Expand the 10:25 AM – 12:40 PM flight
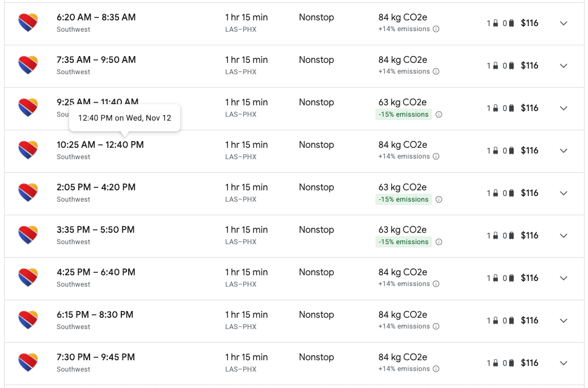 click(563, 151)
